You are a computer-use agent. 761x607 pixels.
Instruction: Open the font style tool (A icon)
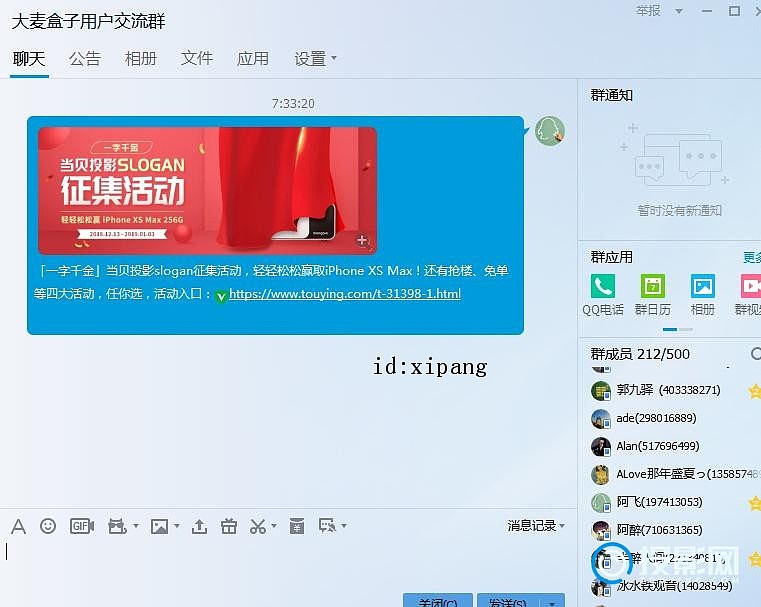[18, 526]
